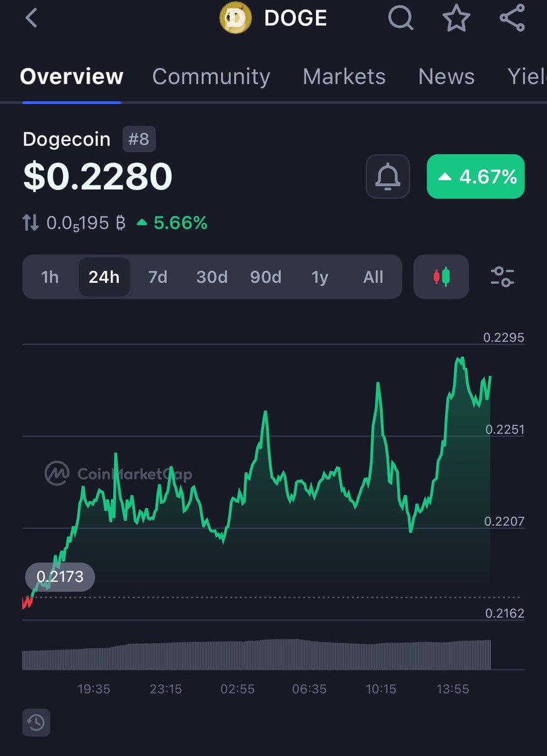
Task: Open the search function
Action: point(400,18)
